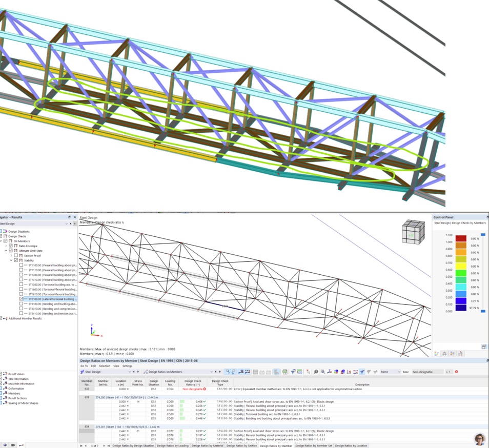Toggle the Ratio Envelope checkbox

[x=11, y=246]
